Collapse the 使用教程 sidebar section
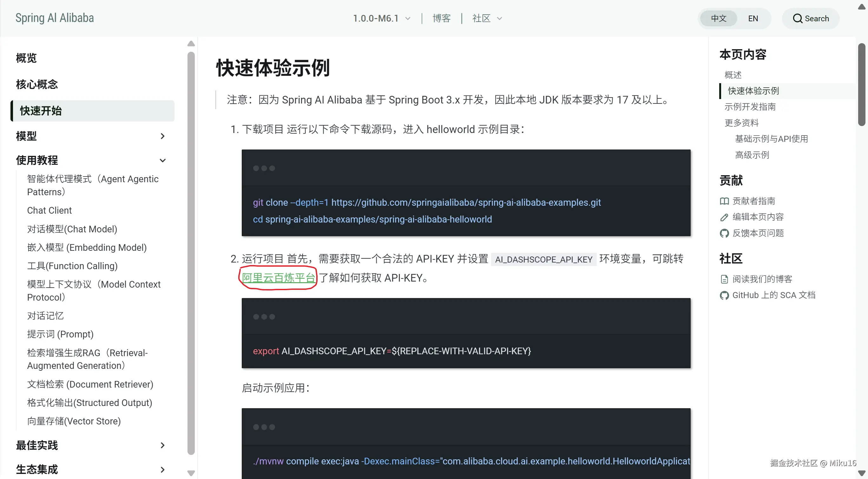 pos(162,160)
